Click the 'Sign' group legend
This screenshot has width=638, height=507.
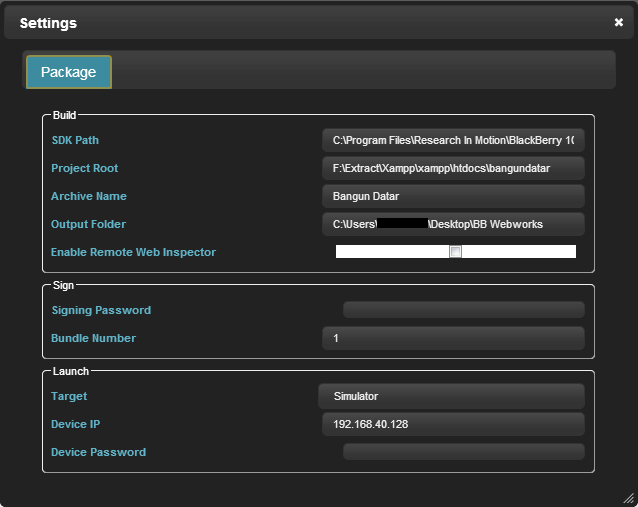pos(63,285)
